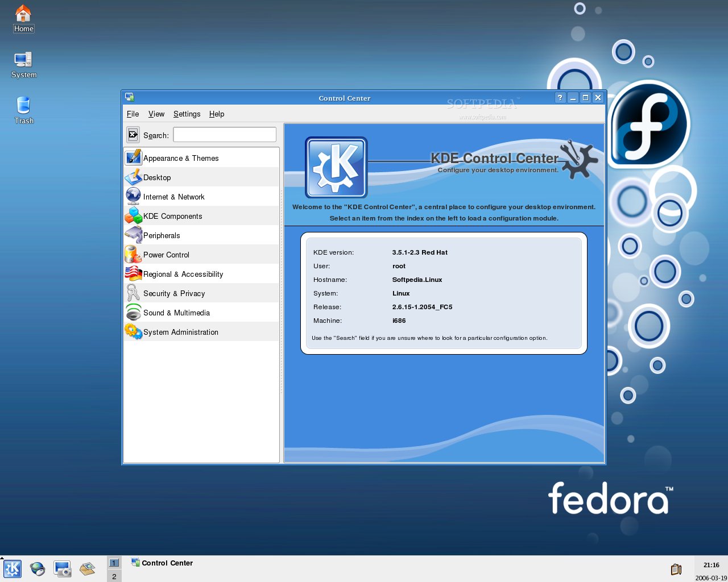Image resolution: width=728 pixels, height=582 pixels.
Task: Expand the Internet & Network category
Action: click(x=133, y=196)
